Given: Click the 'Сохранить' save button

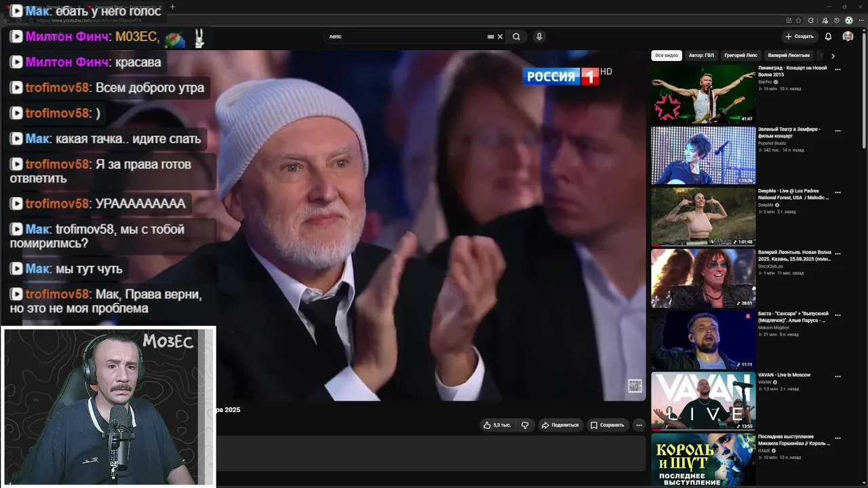Looking at the screenshot, I should (607, 425).
